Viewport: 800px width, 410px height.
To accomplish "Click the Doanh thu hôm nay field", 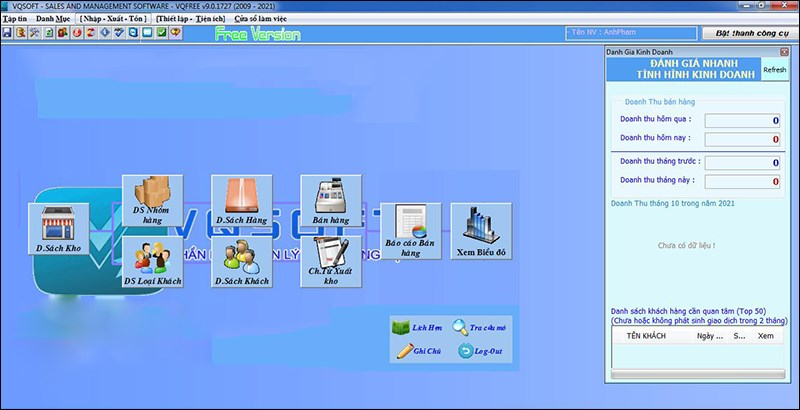I will pos(741,138).
